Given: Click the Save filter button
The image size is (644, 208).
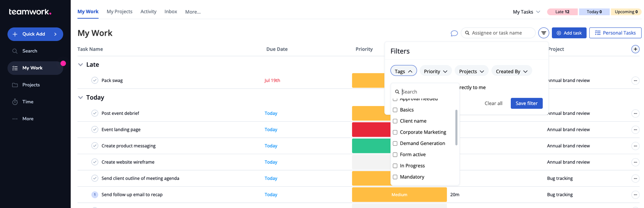Looking at the screenshot, I should click(x=526, y=103).
